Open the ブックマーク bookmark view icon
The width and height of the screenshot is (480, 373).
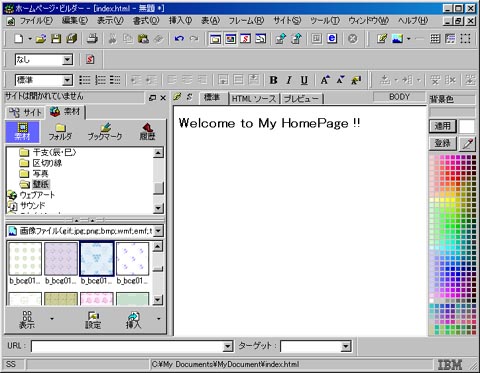click(x=105, y=132)
